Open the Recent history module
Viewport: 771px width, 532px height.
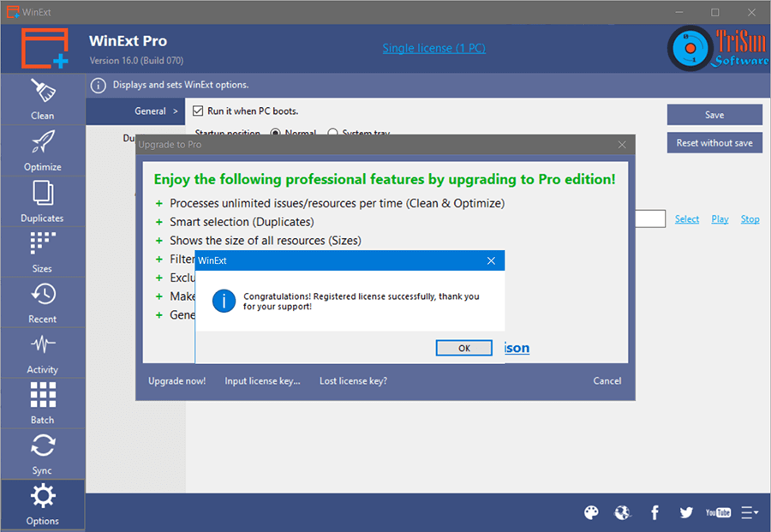[43, 303]
